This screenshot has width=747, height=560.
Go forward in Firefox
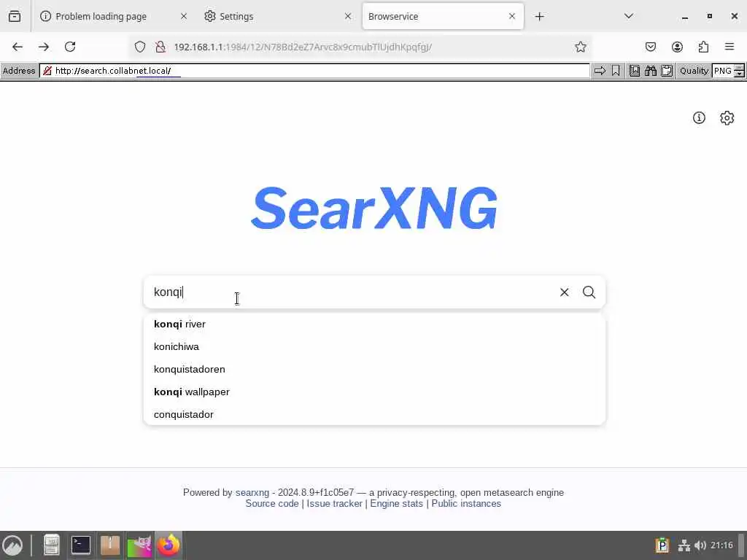click(44, 47)
